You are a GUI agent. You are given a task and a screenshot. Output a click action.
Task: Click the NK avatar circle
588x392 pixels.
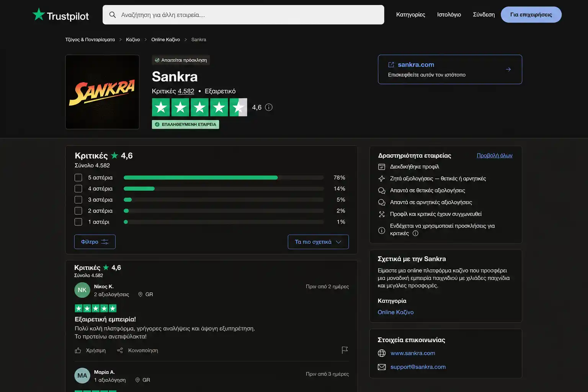point(82,290)
